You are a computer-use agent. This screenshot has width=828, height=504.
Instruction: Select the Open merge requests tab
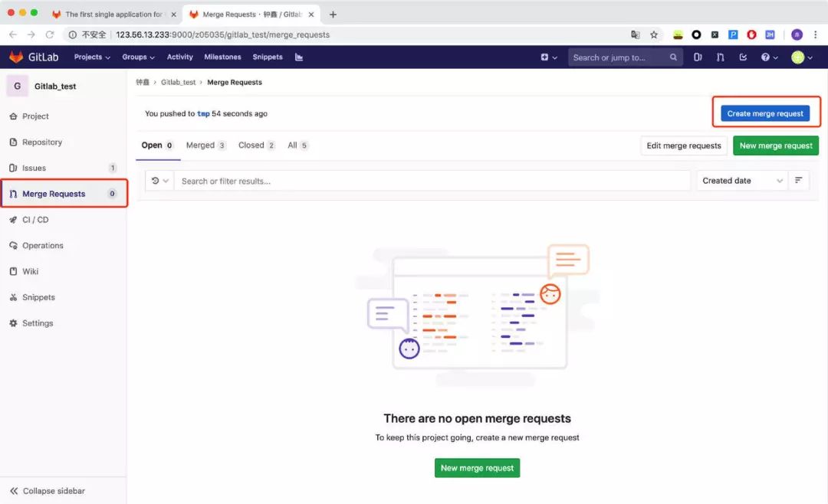(x=157, y=145)
